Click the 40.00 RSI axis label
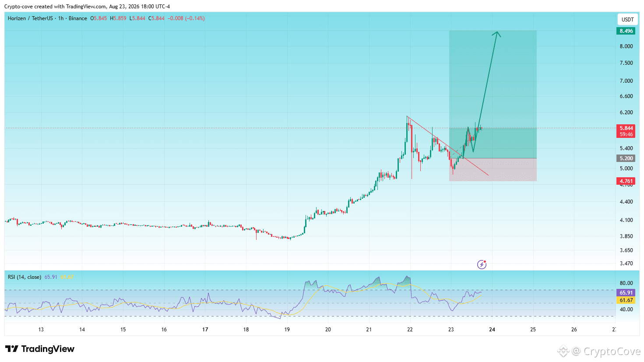This screenshot has width=644, height=362. click(x=626, y=309)
